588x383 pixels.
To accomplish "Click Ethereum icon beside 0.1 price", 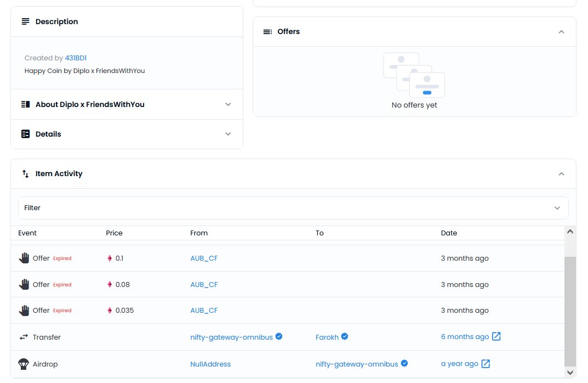I will (110, 258).
